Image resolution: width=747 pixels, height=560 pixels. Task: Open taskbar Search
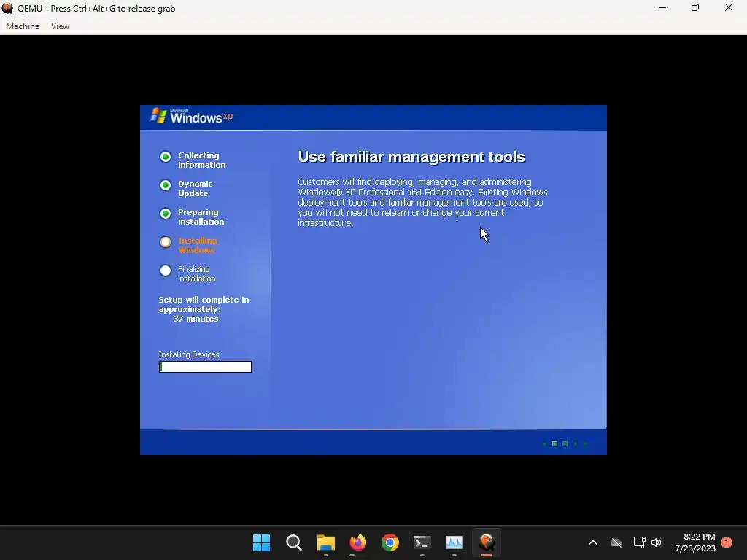pos(293,542)
